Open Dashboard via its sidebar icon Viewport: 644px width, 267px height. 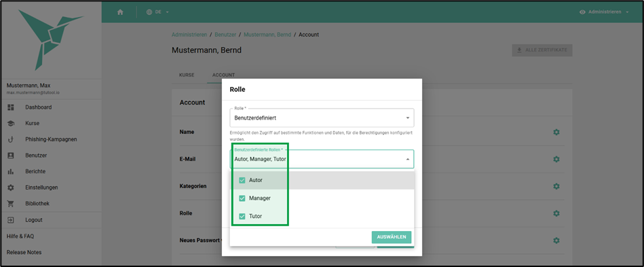click(11, 107)
